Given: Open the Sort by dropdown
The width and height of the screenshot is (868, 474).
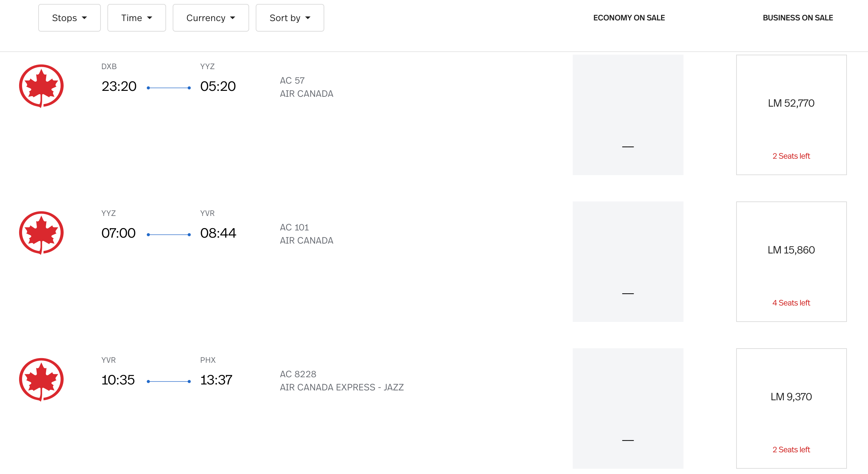Looking at the screenshot, I should click(x=290, y=18).
